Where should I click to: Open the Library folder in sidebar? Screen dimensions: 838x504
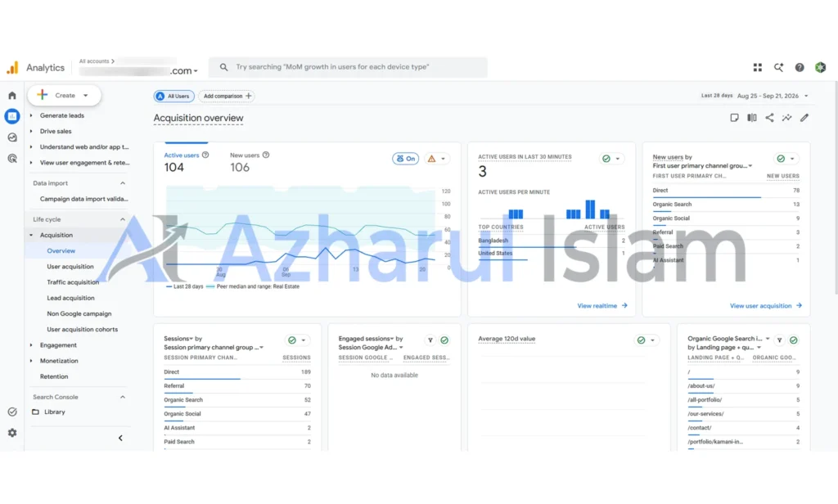tap(48, 412)
